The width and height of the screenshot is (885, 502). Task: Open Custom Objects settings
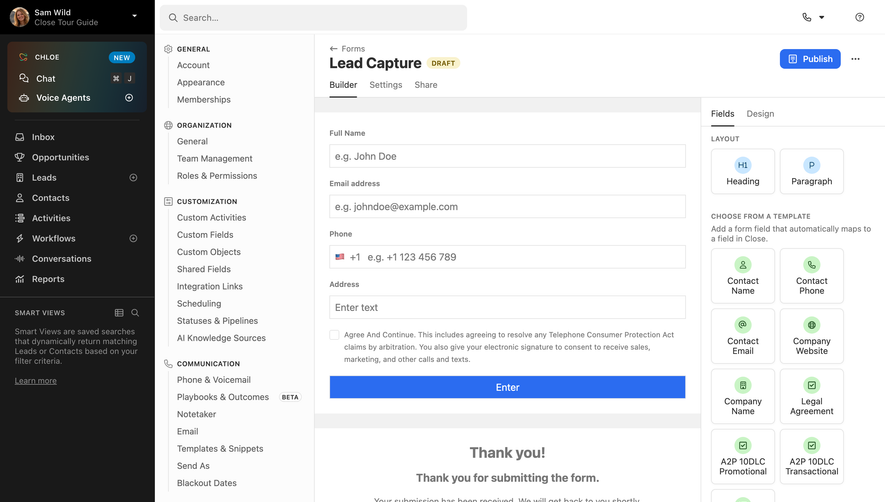(209, 252)
